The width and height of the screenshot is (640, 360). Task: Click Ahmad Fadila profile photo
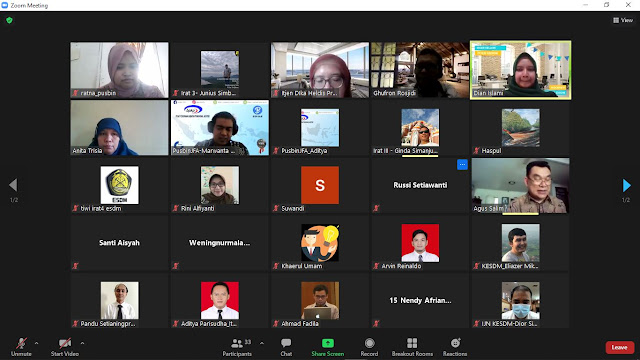(320, 300)
